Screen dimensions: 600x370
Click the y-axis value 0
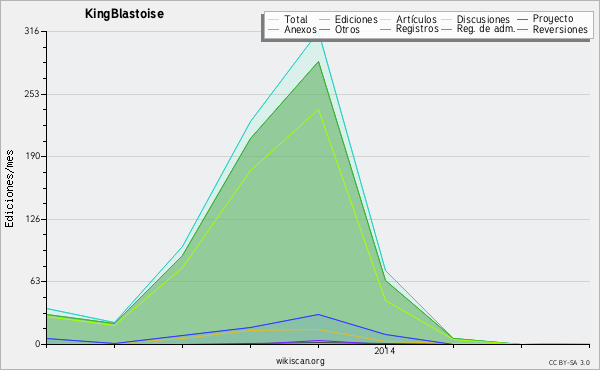pos(38,344)
